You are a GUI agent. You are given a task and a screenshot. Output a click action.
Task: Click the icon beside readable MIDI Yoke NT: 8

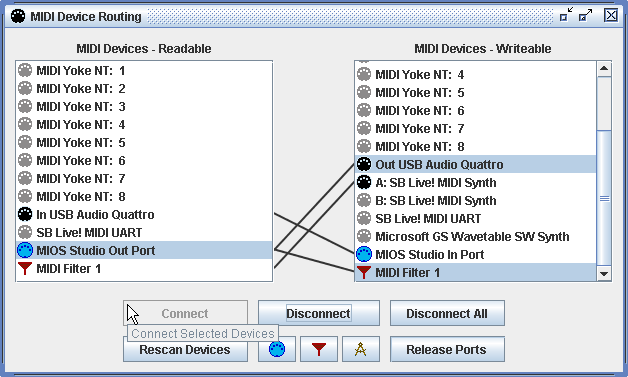pyautogui.click(x=25, y=197)
